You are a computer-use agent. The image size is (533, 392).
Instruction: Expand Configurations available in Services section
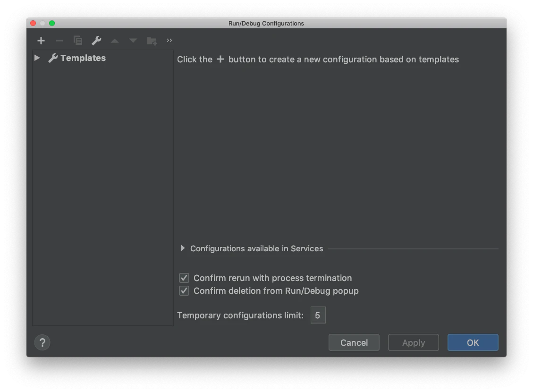(182, 248)
